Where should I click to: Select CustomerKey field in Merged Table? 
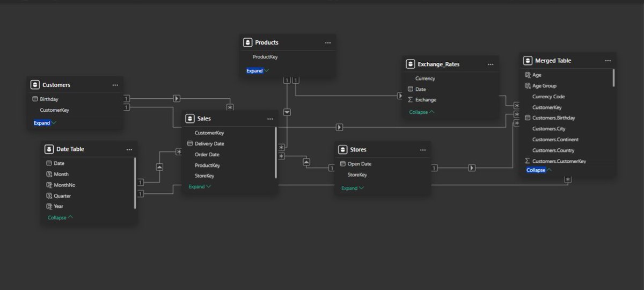(547, 107)
